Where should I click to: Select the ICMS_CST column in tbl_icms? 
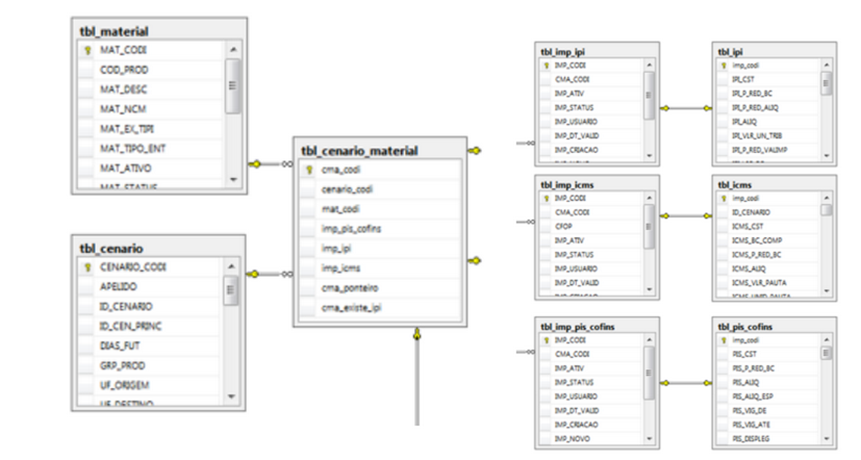point(768,226)
